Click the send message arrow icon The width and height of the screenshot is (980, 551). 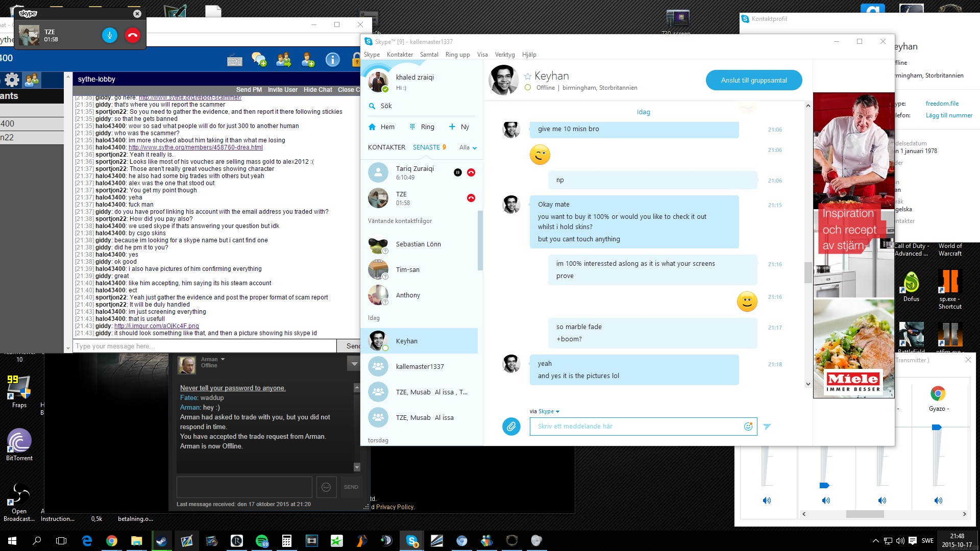pos(767,427)
